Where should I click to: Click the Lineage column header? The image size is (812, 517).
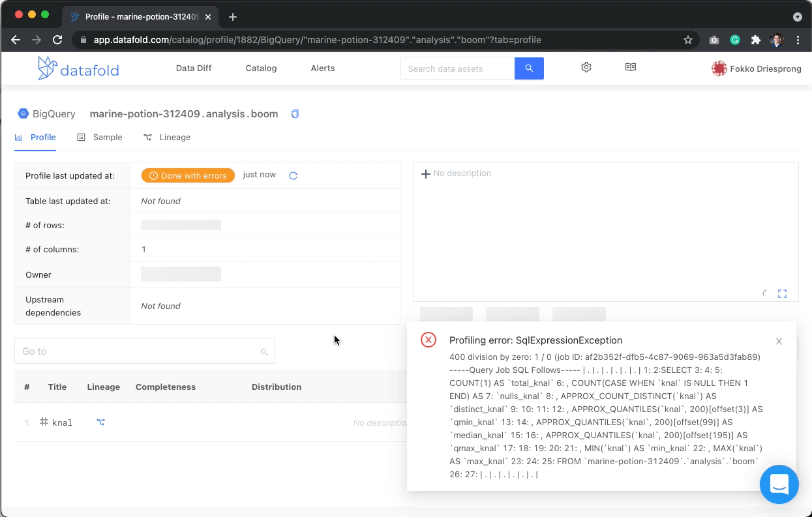tap(104, 387)
